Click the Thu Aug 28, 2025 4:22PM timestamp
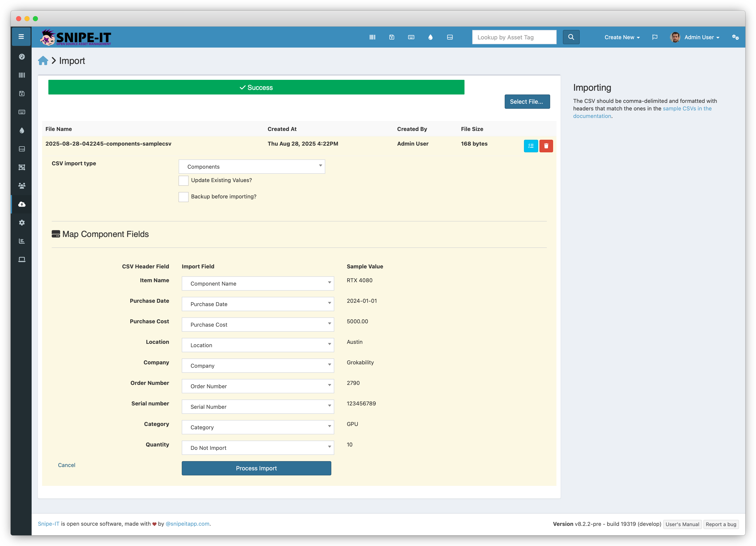Viewport: 756px width, 546px height. coord(303,144)
